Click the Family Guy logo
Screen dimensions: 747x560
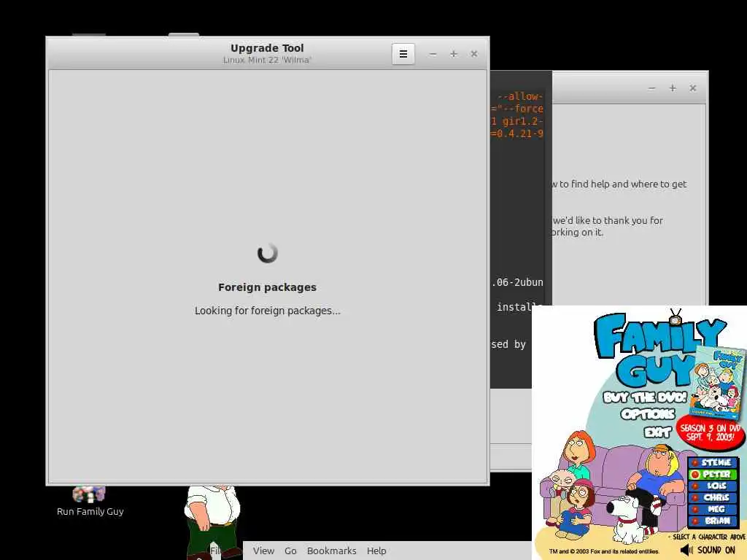(659, 350)
